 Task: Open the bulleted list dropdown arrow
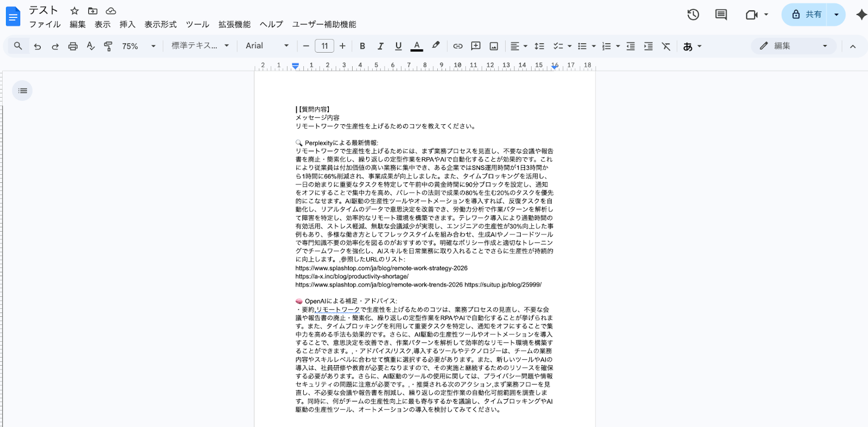pos(593,46)
